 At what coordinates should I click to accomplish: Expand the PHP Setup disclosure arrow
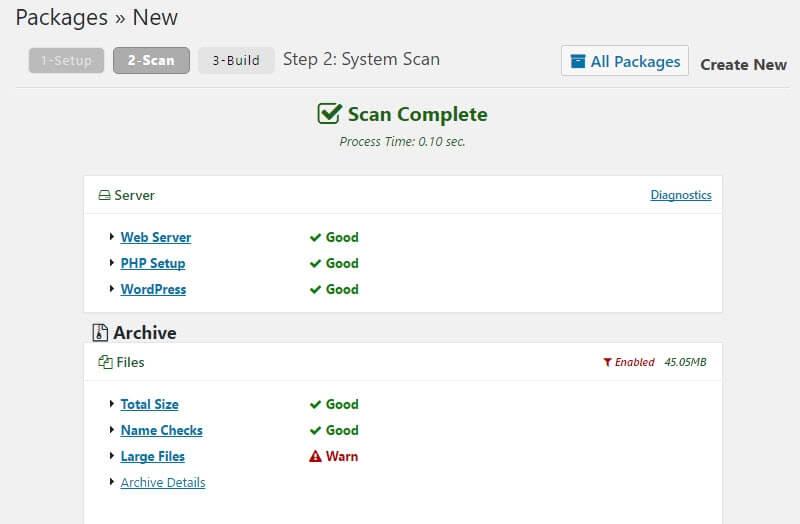pyautogui.click(x=111, y=264)
